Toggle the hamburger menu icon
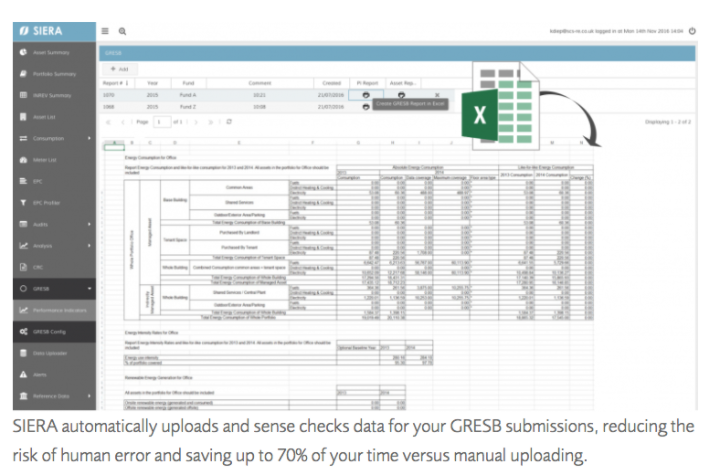The image size is (713, 476). (105, 31)
